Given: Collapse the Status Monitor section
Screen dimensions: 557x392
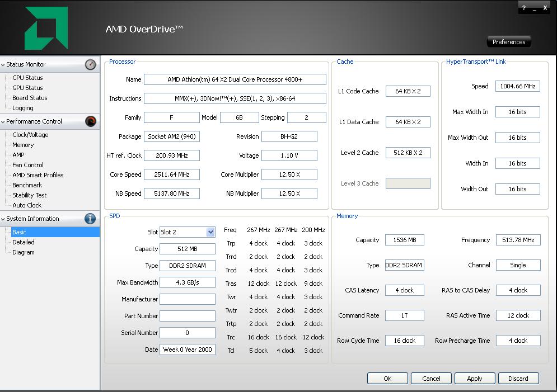Looking at the screenshot, I should [3, 64].
